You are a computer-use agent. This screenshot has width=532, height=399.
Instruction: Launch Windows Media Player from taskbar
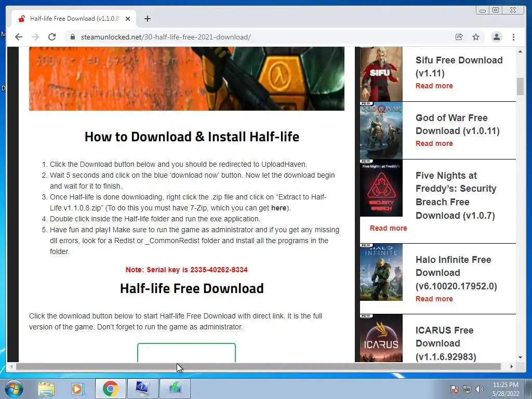point(77,389)
